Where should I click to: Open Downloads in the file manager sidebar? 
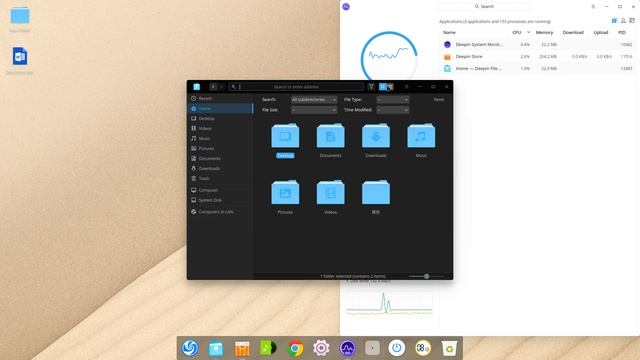pos(221,169)
